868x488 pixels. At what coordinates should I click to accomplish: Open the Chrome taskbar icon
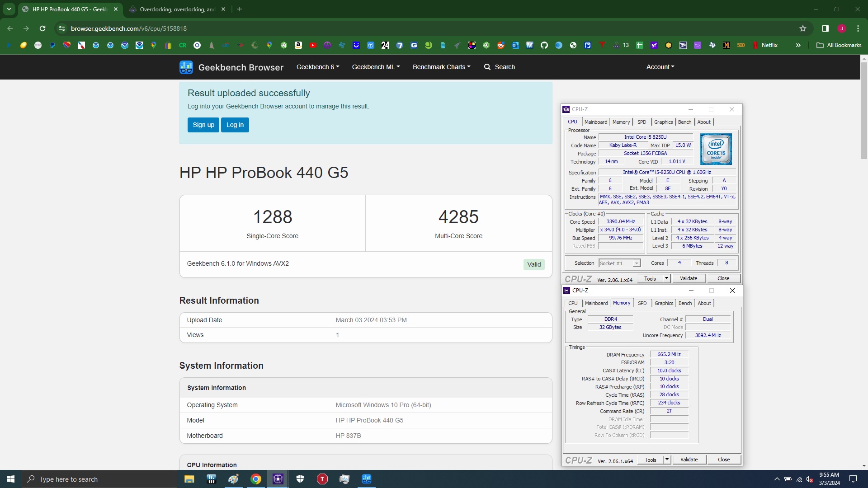click(x=256, y=479)
